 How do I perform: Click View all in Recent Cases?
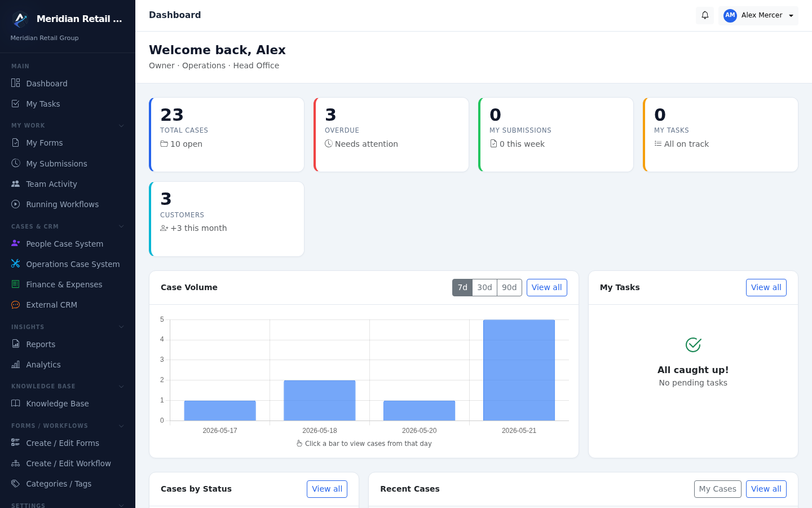(766, 489)
